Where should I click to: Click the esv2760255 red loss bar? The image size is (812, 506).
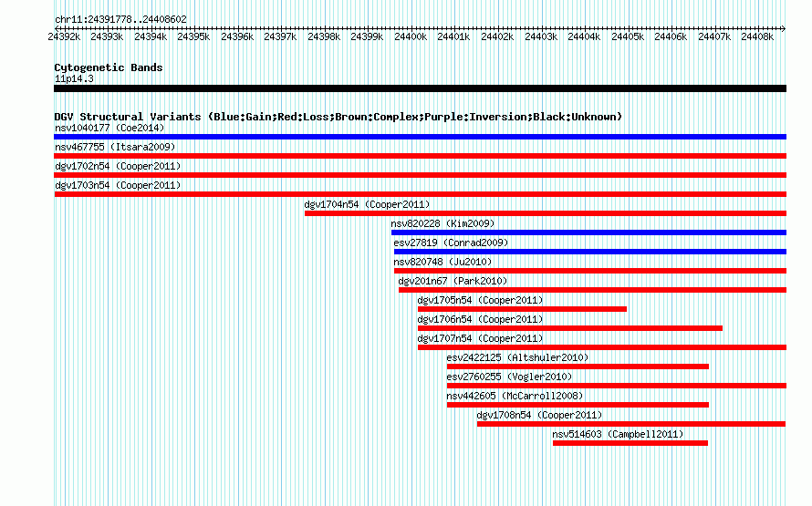click(617, 386)
